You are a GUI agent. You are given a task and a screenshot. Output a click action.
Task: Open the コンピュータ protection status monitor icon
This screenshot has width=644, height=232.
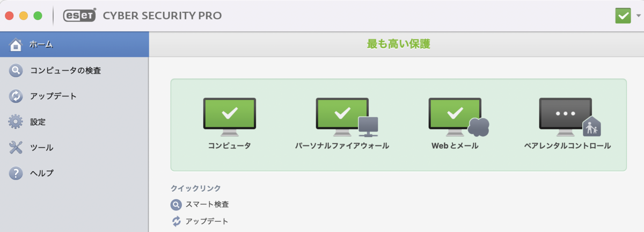pos(230,117)
